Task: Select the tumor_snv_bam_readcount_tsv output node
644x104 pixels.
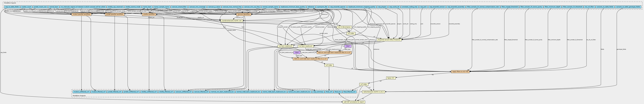Action: (299, 92)
